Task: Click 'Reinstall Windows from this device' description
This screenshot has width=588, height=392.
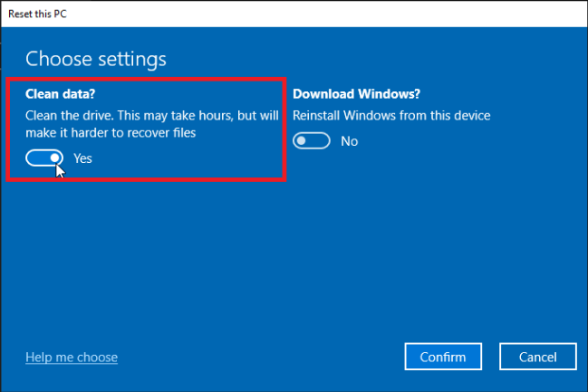Action: click(x=391, y=116)
